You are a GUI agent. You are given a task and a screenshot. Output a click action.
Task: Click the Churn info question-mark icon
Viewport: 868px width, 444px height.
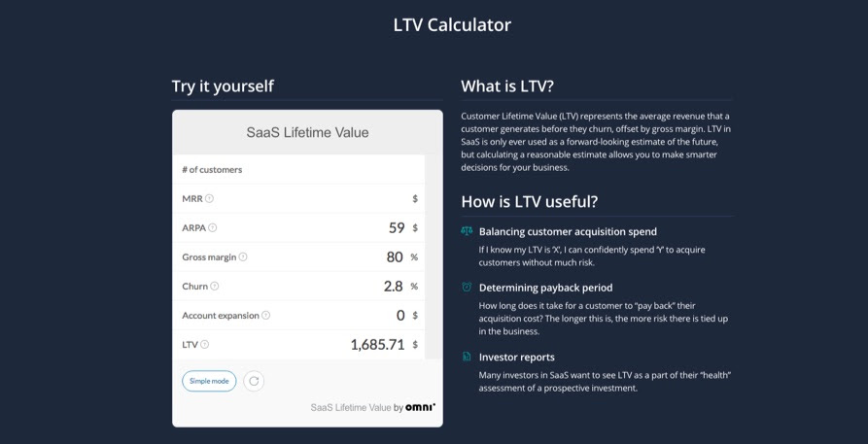tap(214, 287)
